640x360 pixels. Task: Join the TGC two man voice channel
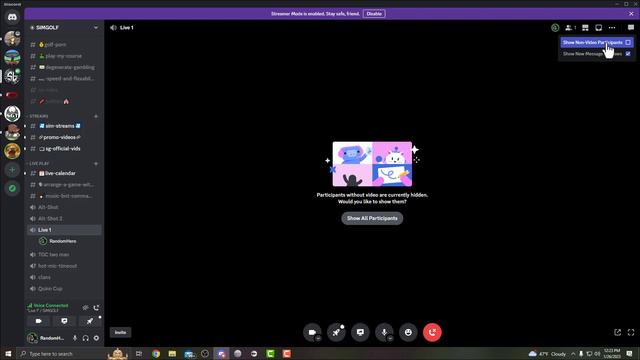[64, 255]
